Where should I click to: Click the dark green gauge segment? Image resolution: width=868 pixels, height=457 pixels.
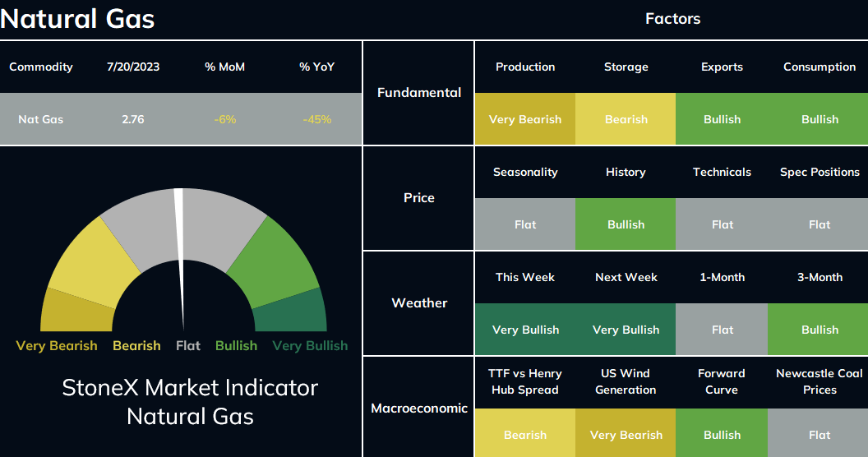coord(293,312)
